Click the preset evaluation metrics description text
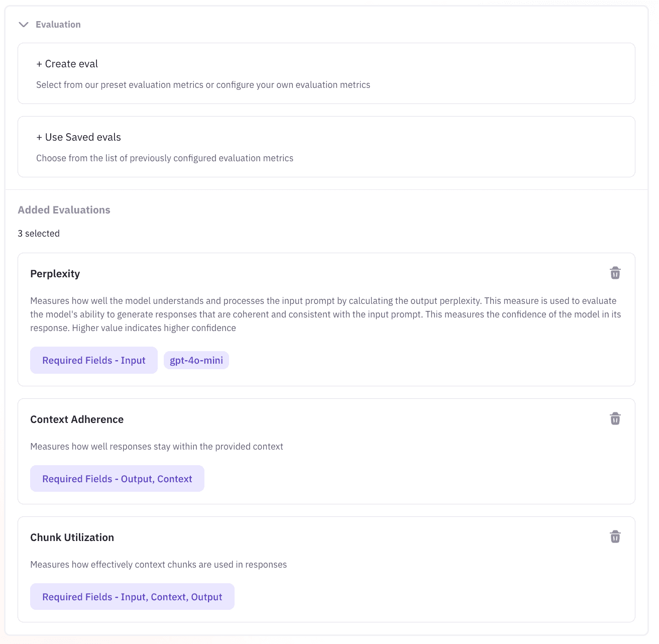Viewport: 659px width, 644px height. point(203,85)
